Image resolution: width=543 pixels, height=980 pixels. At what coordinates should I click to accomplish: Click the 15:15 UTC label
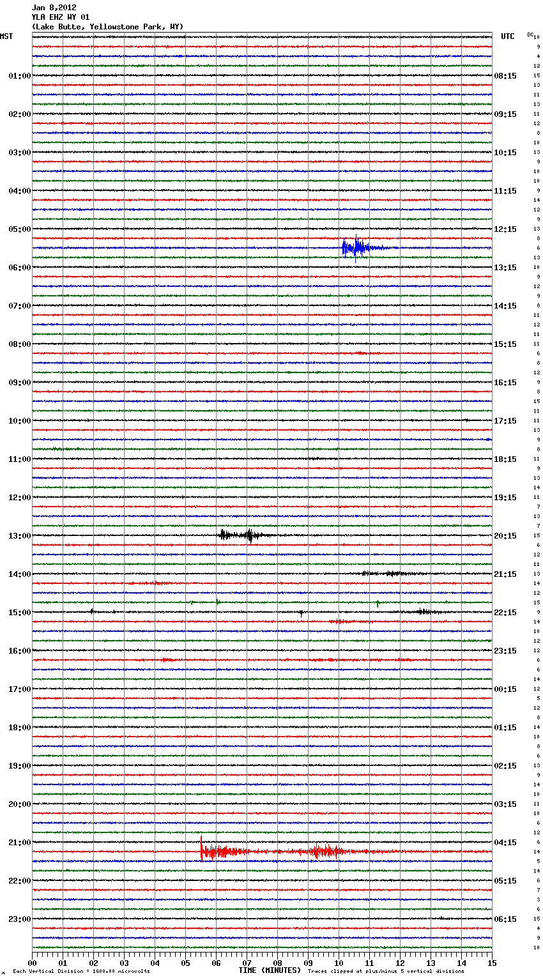click(505, 344)
